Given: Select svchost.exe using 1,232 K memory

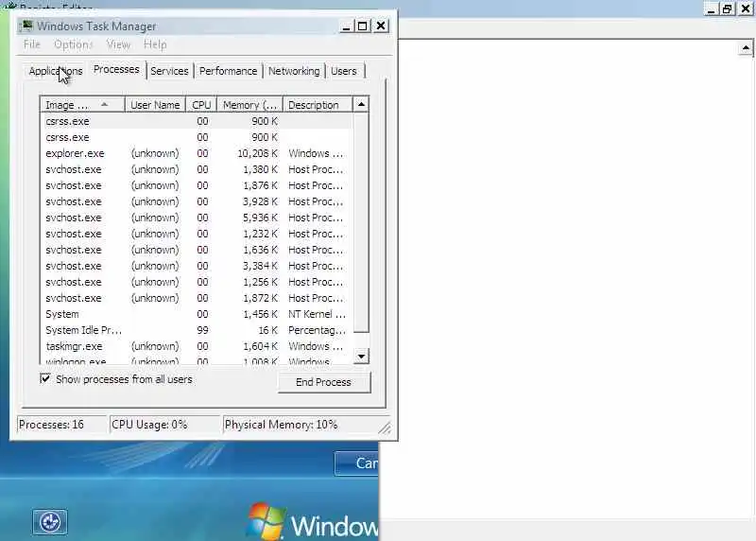Looking at the screenshot, I should pos(197,234).
